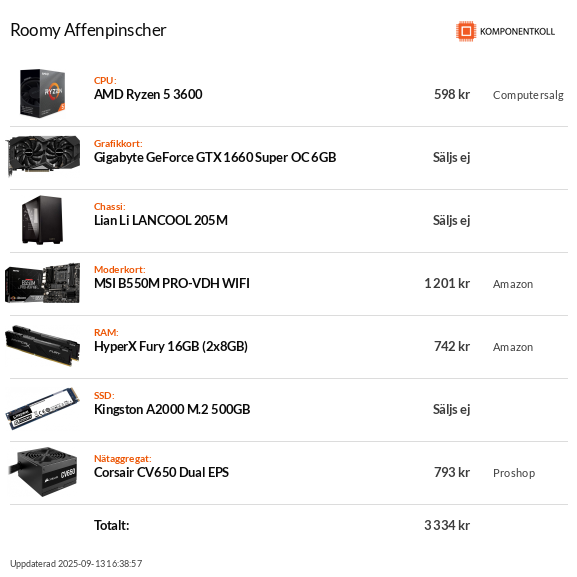
Task: Open the AMD Ryzen 5 3600 product image
Action: click(x=42, y=93)
